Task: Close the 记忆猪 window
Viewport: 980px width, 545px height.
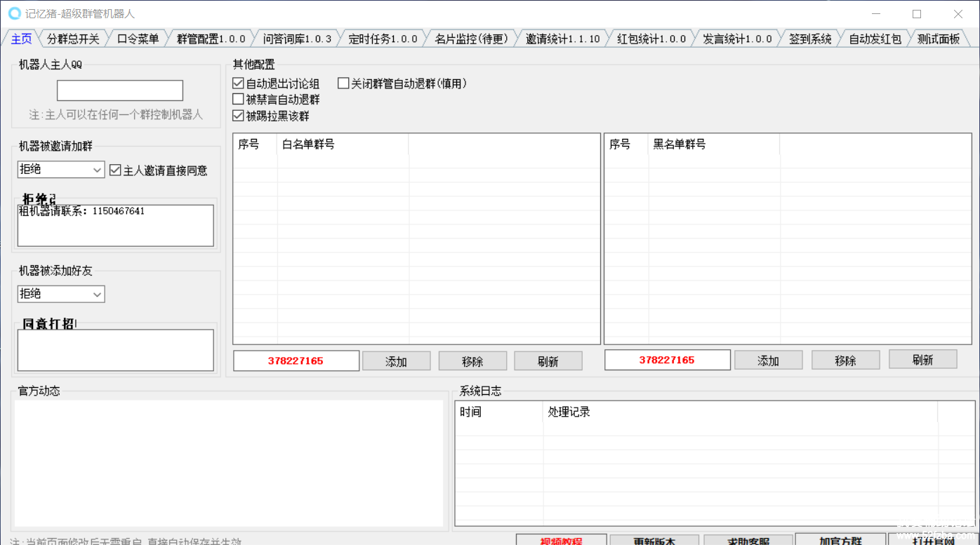Action: [x=958, y=14]
